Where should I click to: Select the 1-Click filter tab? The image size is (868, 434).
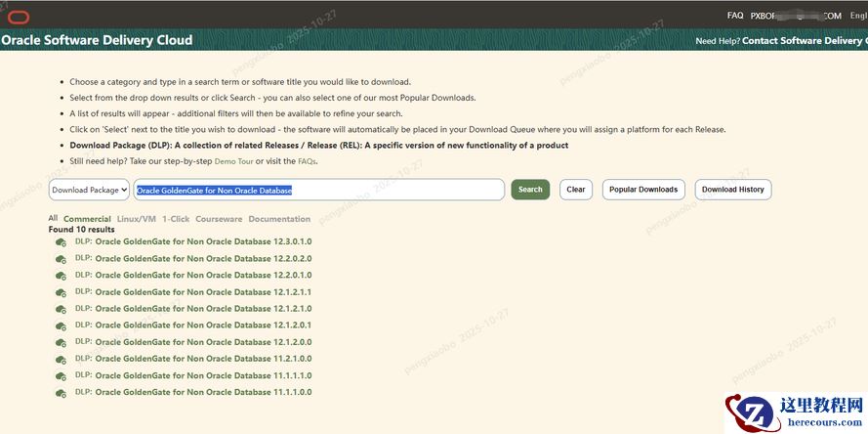(x=176, y=219)
